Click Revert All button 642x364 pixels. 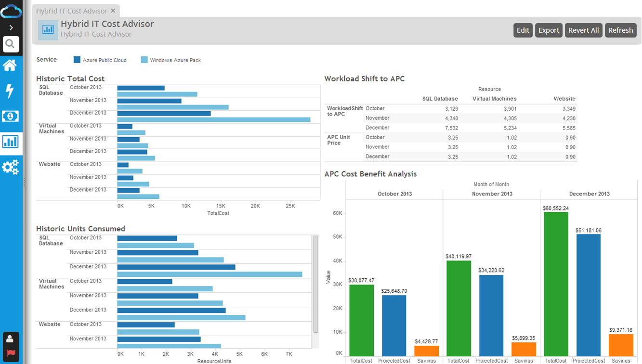pyautogui.click(x=583, y=30)
